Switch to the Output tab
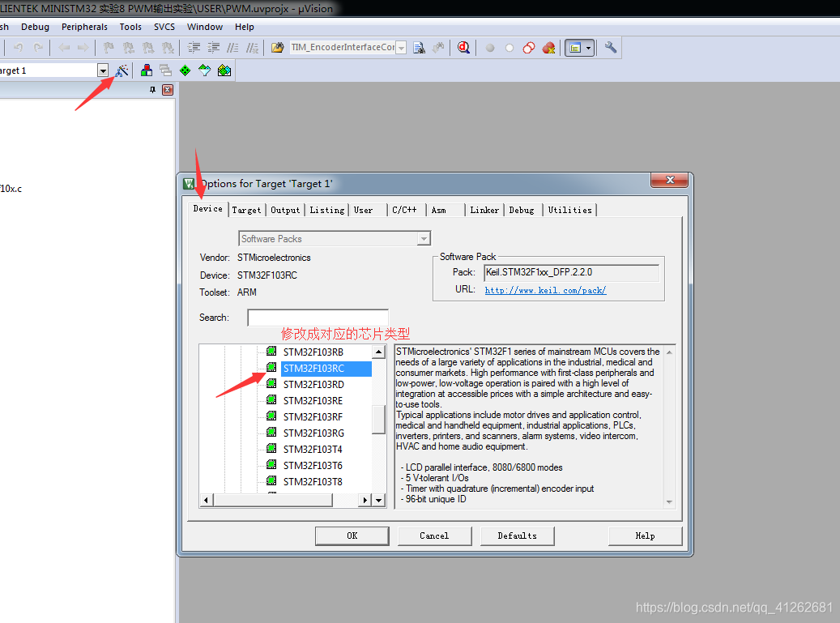 pos(285,210)
